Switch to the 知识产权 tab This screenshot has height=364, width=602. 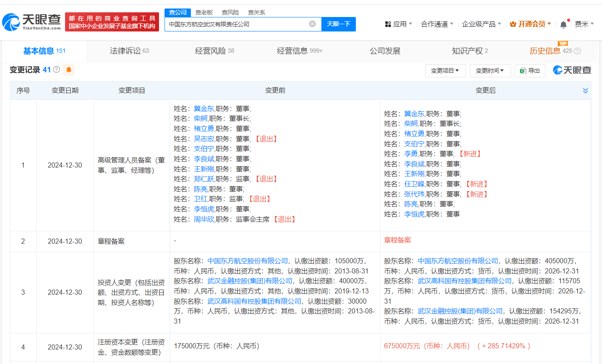tap(470, 51)
